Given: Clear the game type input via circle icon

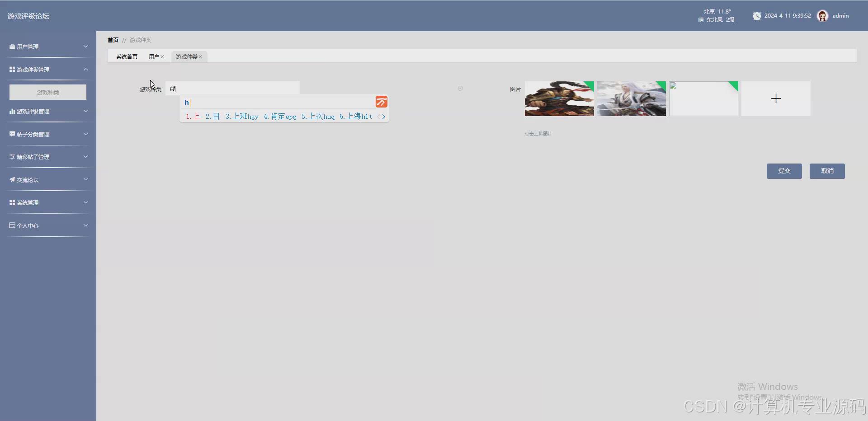Looking at the screenshot, I should [460, 88].
